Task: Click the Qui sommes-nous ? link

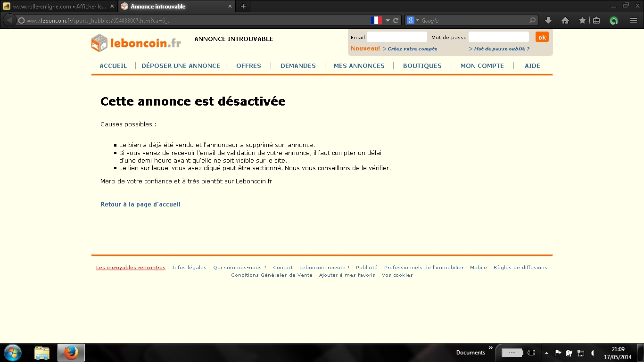Action: [x=239, y=268]
